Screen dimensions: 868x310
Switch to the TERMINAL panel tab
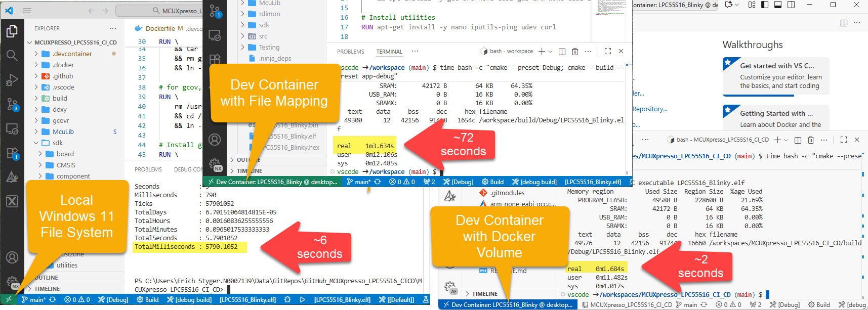pyautogui.click(x=389, y=52)
